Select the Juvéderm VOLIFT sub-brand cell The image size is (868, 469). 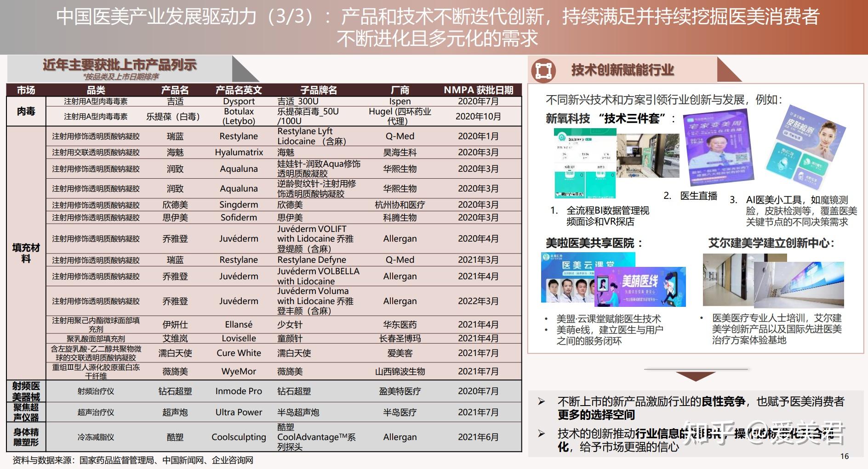coord(315,238)
